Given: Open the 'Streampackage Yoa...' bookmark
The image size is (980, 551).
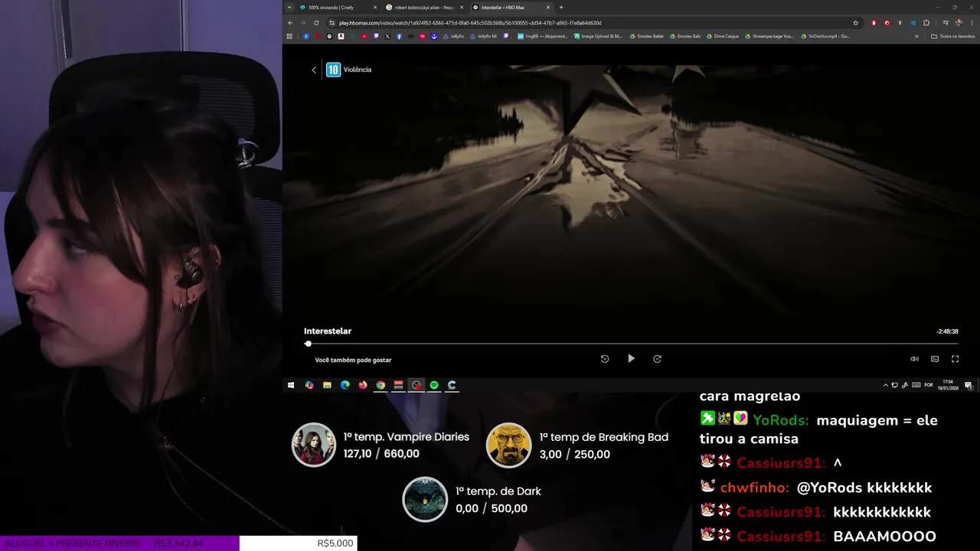Looking at the screenshot, I should tap(769, 36).
